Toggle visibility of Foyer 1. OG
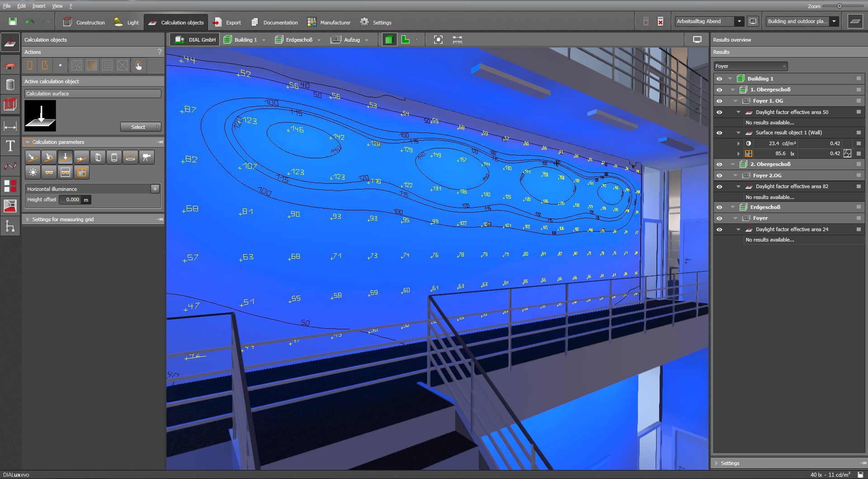Screen dimensions: 868x479 tap(719, 101)
